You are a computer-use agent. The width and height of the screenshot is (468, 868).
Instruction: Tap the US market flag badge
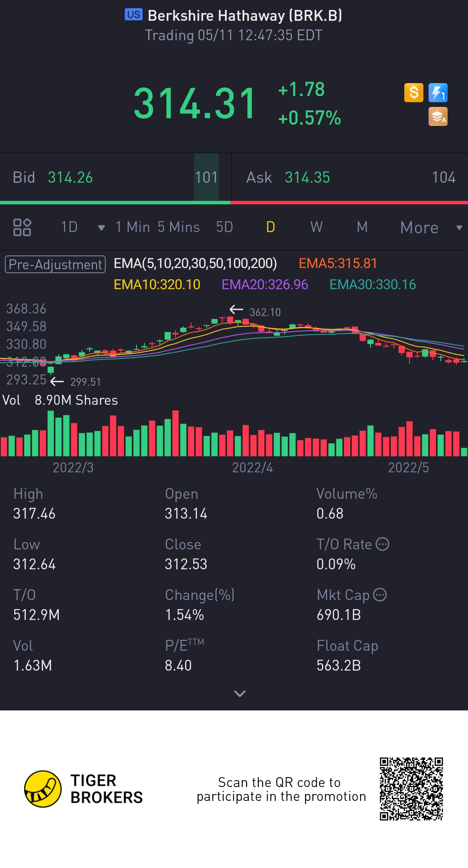[134, 15]
